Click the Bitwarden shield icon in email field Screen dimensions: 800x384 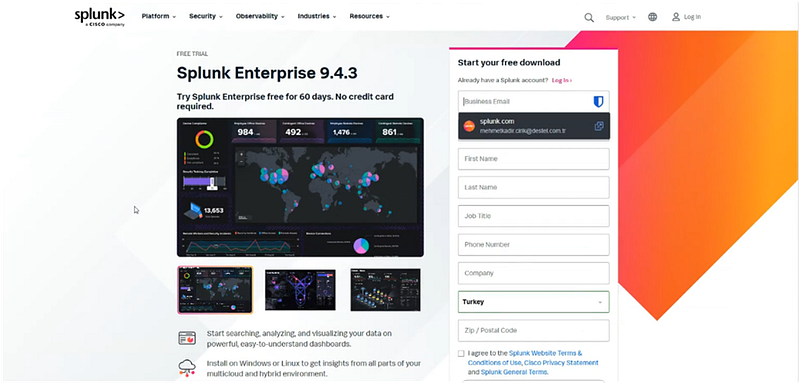point(598,101)
